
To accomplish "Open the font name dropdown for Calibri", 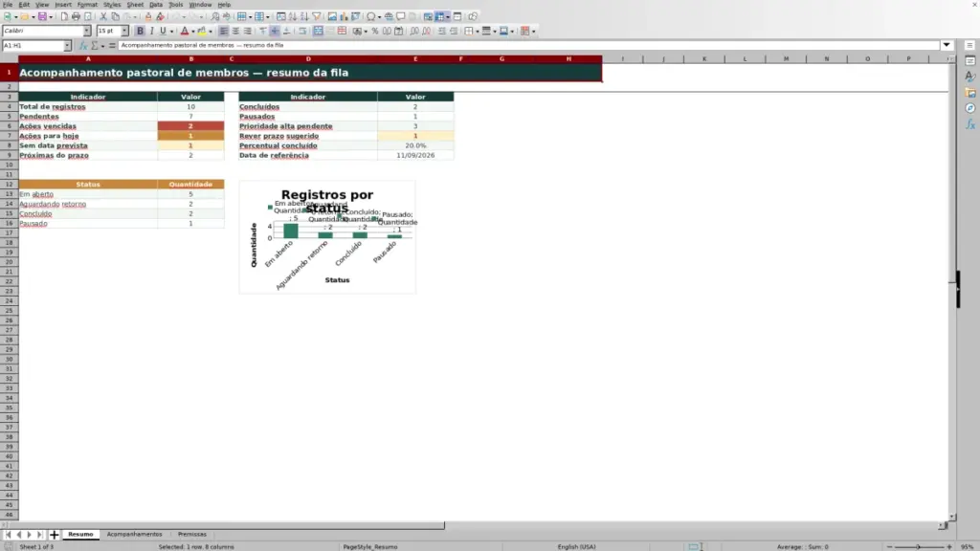I will [x=87, y=32].
